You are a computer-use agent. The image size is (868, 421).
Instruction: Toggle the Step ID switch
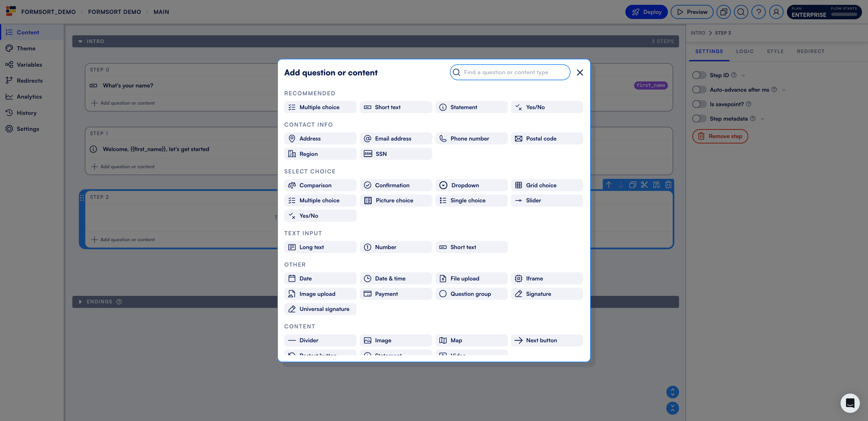coord(699,75)
